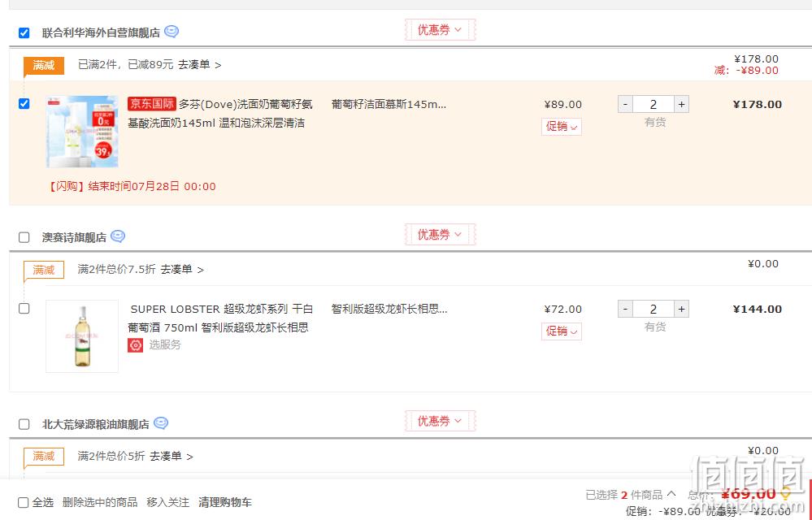Screen dimensions: 812x520
Task: Click the bold ¥178.00 item subtotal
Action: point(757,105)
